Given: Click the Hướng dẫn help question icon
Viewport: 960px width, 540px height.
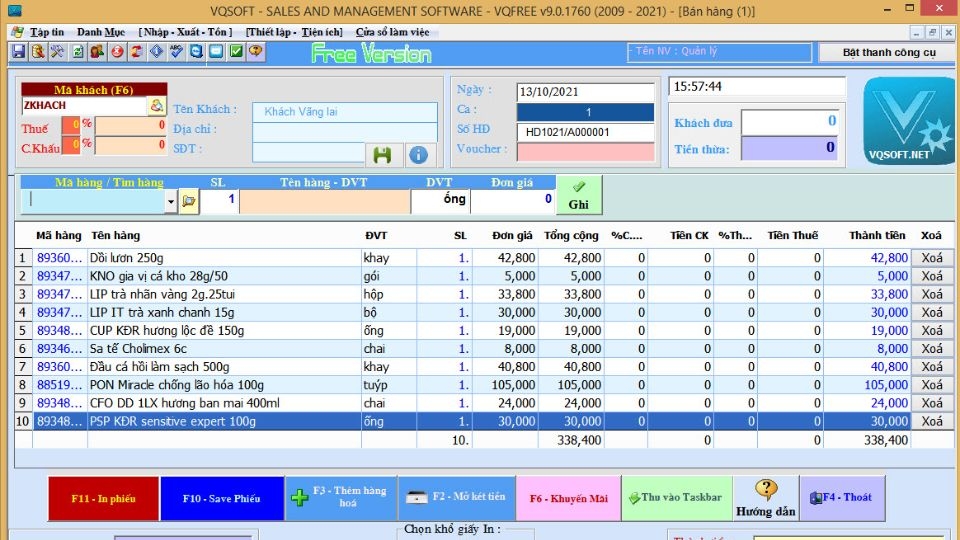Looking at the screenshot, I should pos(766,497).
